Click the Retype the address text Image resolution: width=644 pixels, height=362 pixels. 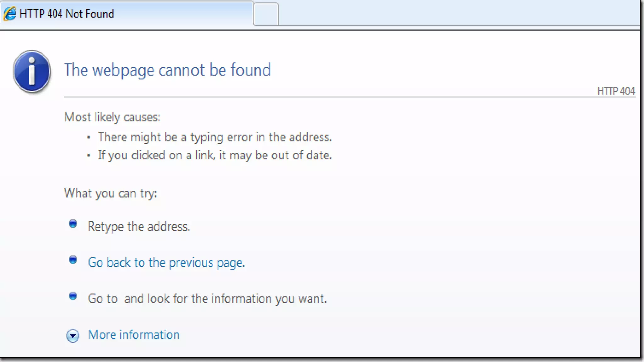(139, 227)
